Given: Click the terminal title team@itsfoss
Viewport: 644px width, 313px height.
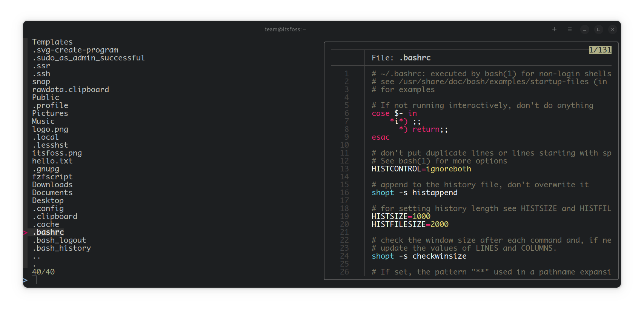Looking at the screenshot, I should point(285,29).
